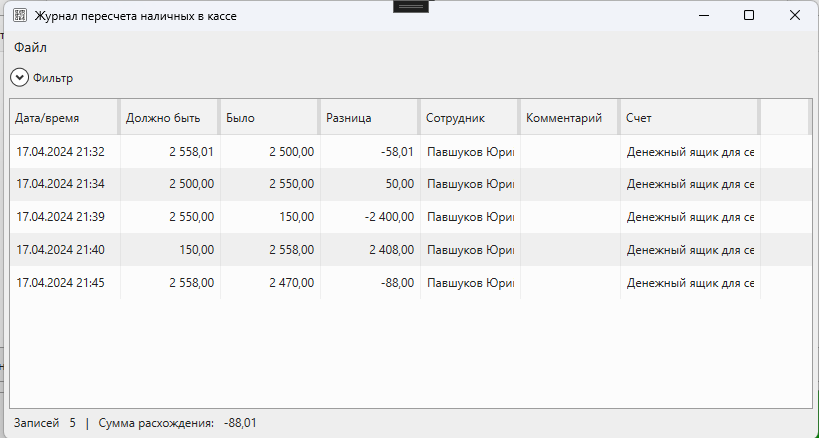Viewport: 819px width, 438px height.
Task: Open the Файл menu
Action: (x=30, y=47)
